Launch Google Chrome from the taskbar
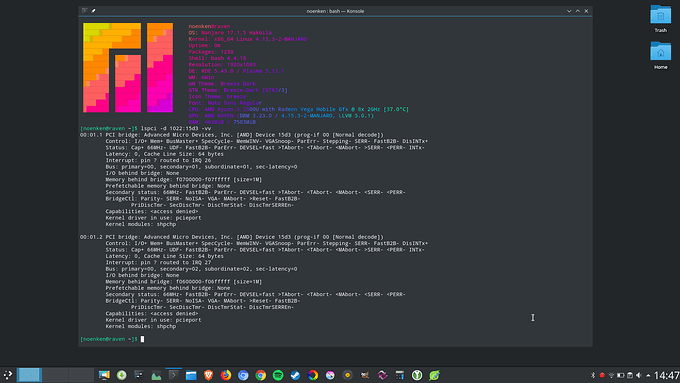Image resolution: width=680 pixels, height=383 pixels. (260, 375)
